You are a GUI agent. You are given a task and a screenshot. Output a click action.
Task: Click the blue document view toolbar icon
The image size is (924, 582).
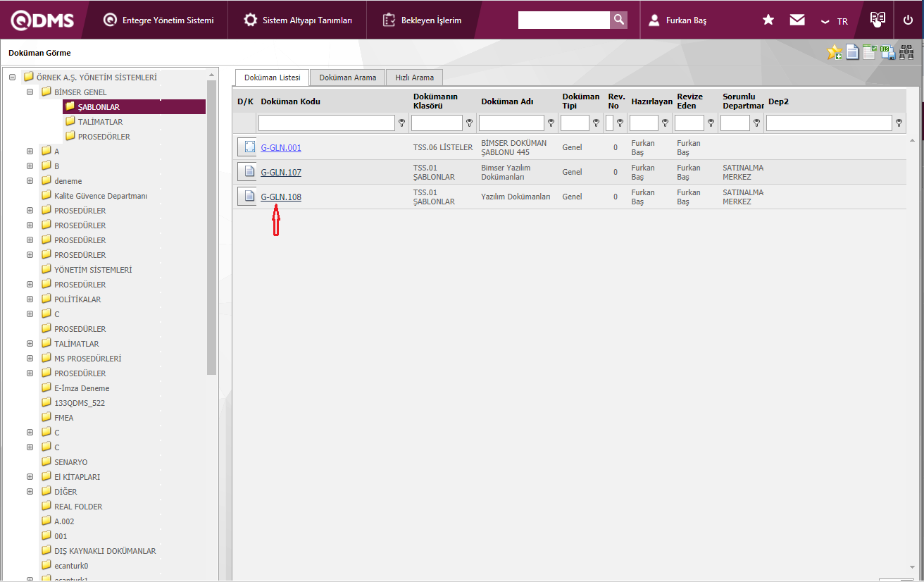(x=852, y=53)
